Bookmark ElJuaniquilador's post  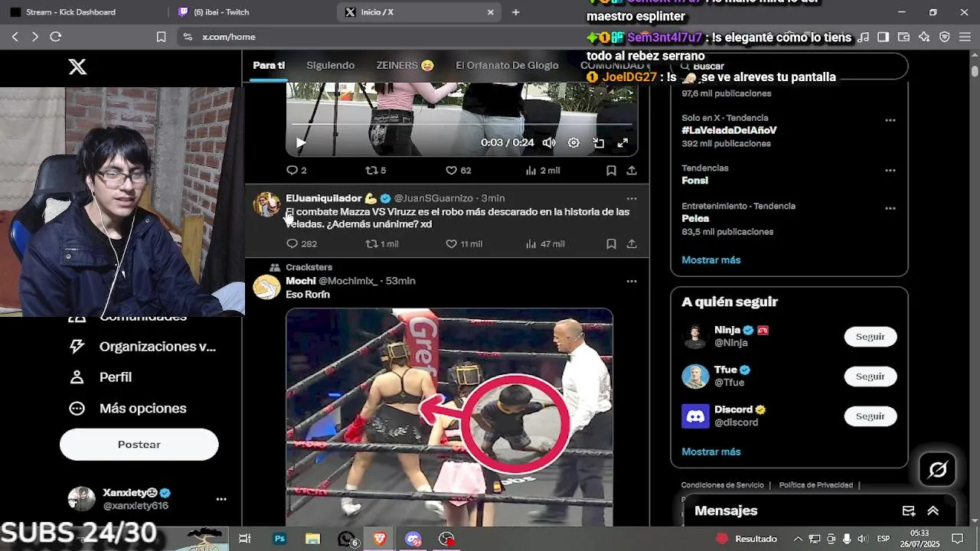pyautogui.click(x=611, y=243)
